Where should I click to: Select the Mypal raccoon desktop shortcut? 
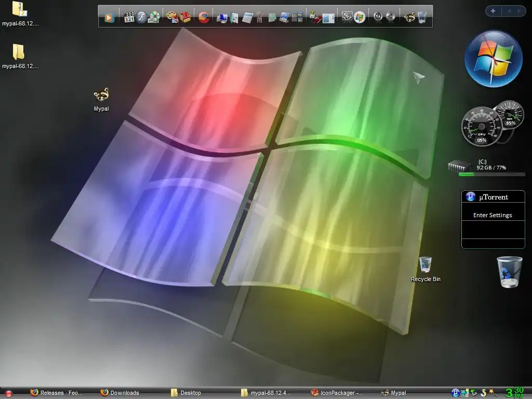101,99
